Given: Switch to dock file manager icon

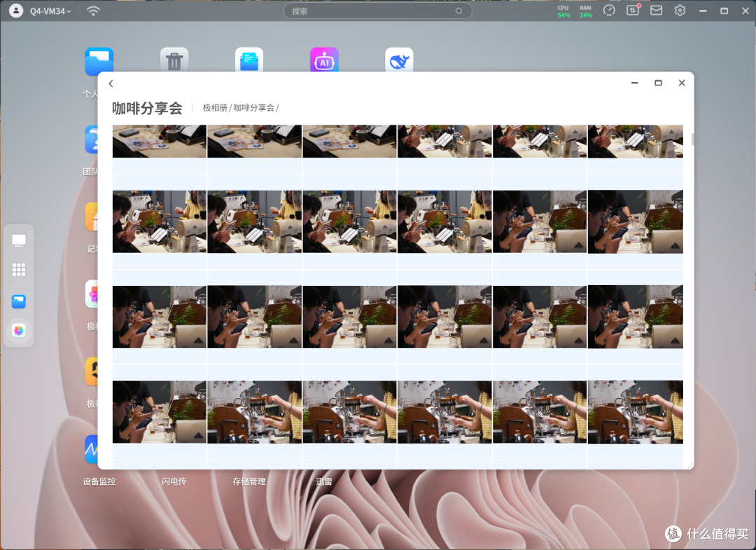Looking at the screenshot, I should tap(19, 301).
